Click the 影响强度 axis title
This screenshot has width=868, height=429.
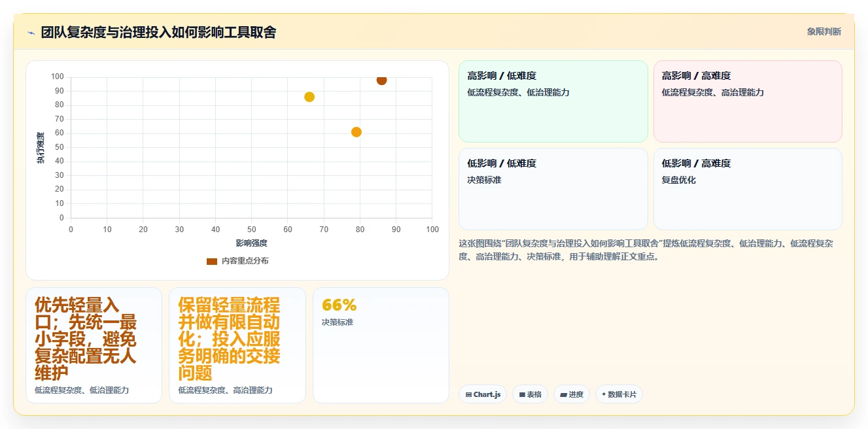click(252, 243)
